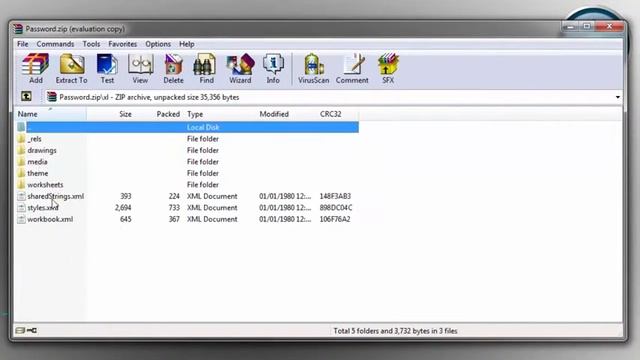The height and width of the screenshot is (360, 640).
Task: Select the _rels folder
Action: pos(34,139)
